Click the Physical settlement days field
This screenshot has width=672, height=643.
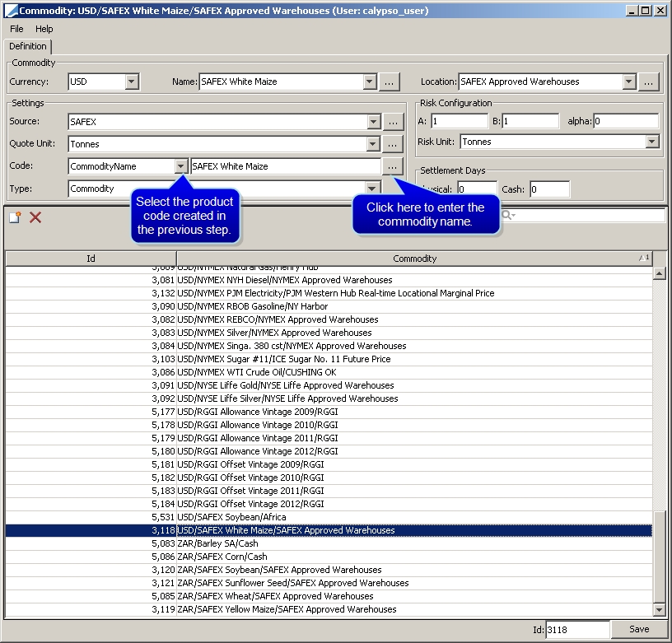point(477,189)
